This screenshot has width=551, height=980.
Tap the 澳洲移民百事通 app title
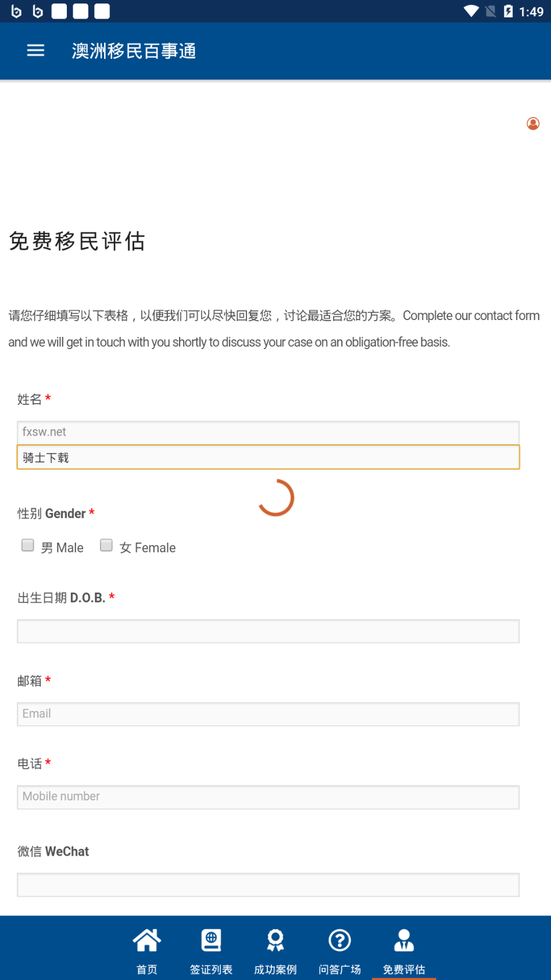pos(134,51)
